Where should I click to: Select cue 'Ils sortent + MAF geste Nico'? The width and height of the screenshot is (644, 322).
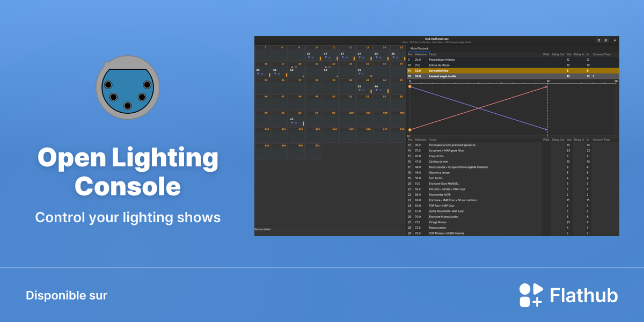click(513, 151)
